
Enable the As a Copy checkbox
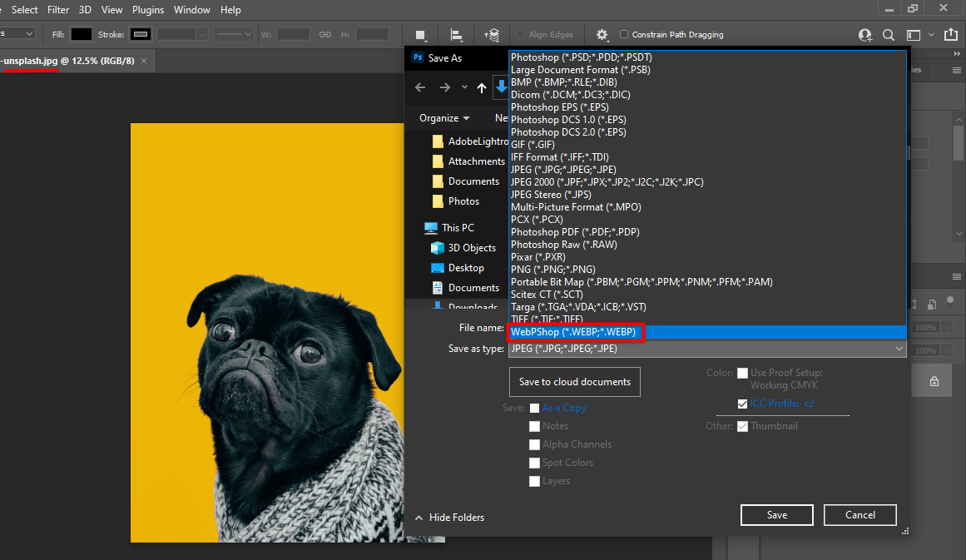tap(534, 408)
